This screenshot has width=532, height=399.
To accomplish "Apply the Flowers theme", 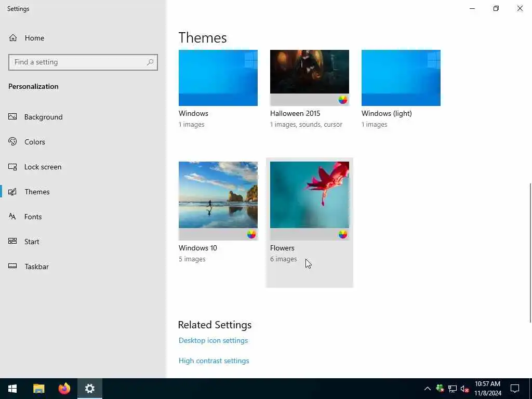I will 310,201.
